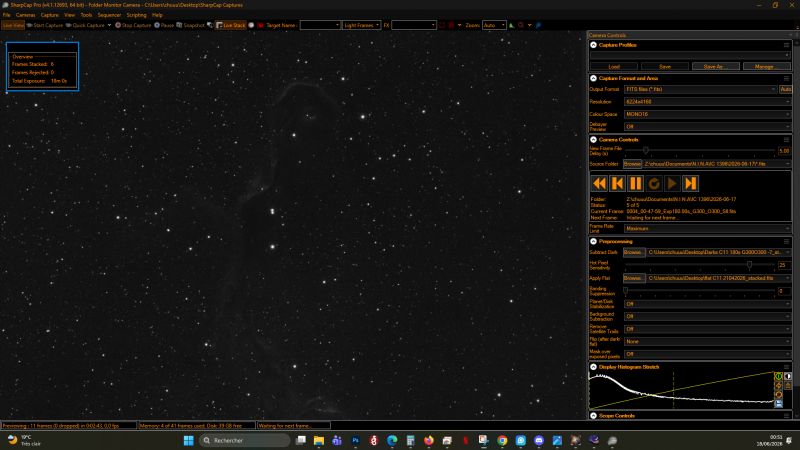Click the green histogram stretch enable icon
Screen dimensions: 800x450
[x=779, y=377]
